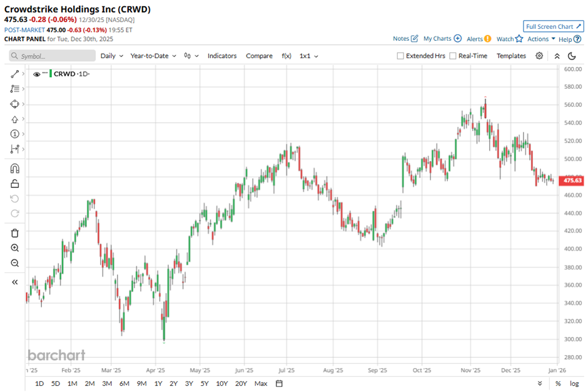Open the f(x) expressions menu
The width and height of the screenshot is (588, 392).
[286, 56]
